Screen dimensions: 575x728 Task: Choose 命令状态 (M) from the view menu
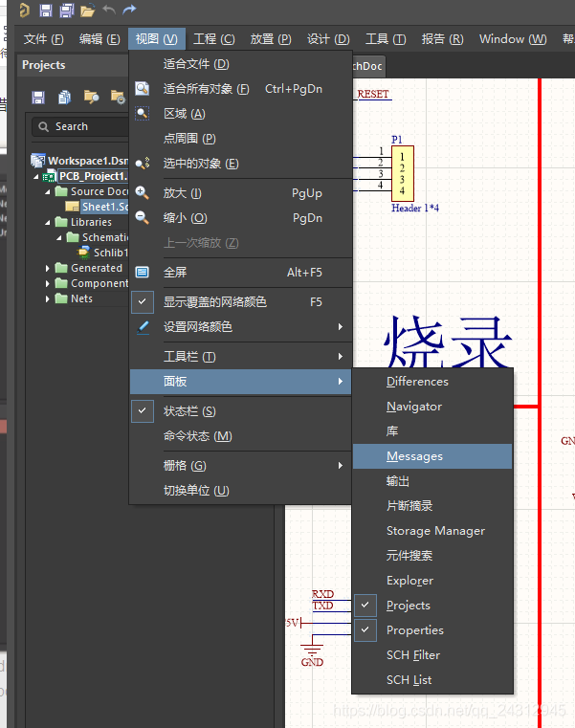tap(240, 436)
